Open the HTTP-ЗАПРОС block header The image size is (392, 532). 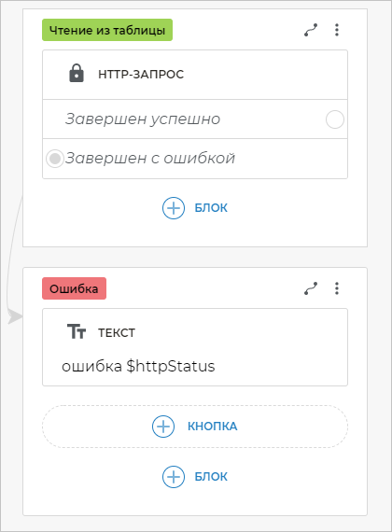tap(195, 75)
